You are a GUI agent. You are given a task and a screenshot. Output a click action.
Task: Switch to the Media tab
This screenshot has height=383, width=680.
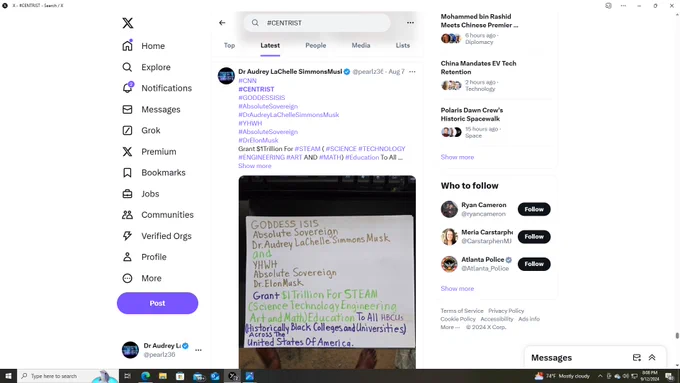pyautogui.click(x=361, y=46)
